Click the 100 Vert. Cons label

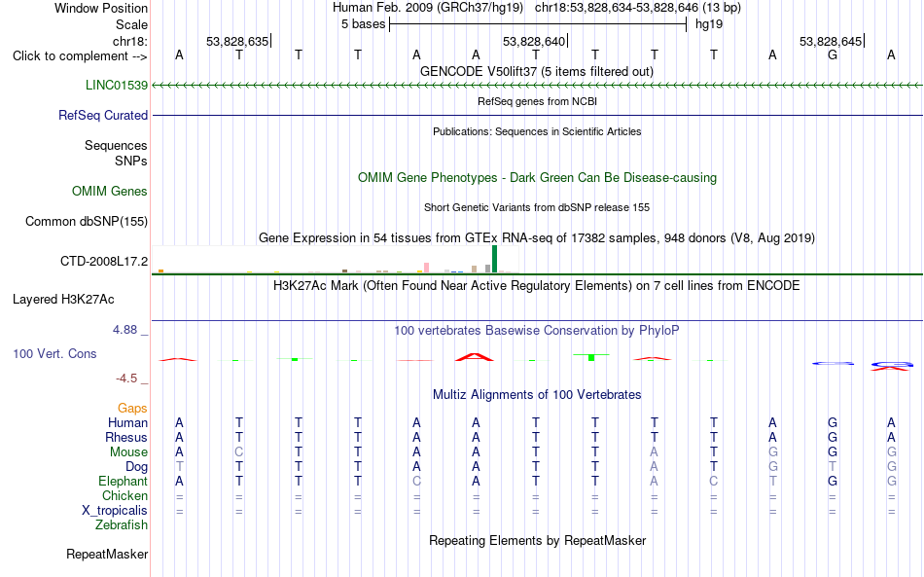click(54, 353)
